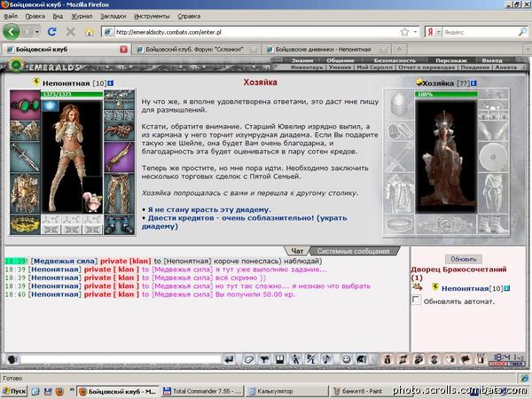This screenshot has height=399, width=532.
Task: Click Хозяйка's 100% health bar
Action: (446, 94)
